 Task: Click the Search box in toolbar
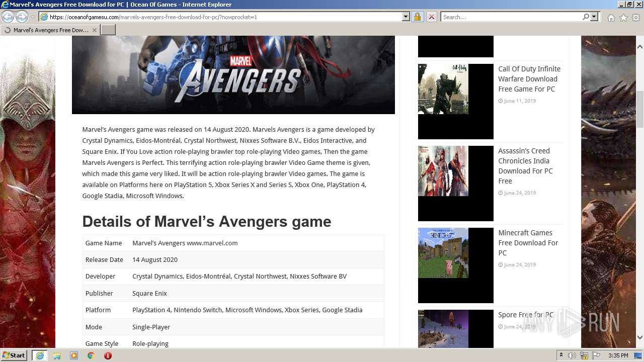tap(511, 17)
